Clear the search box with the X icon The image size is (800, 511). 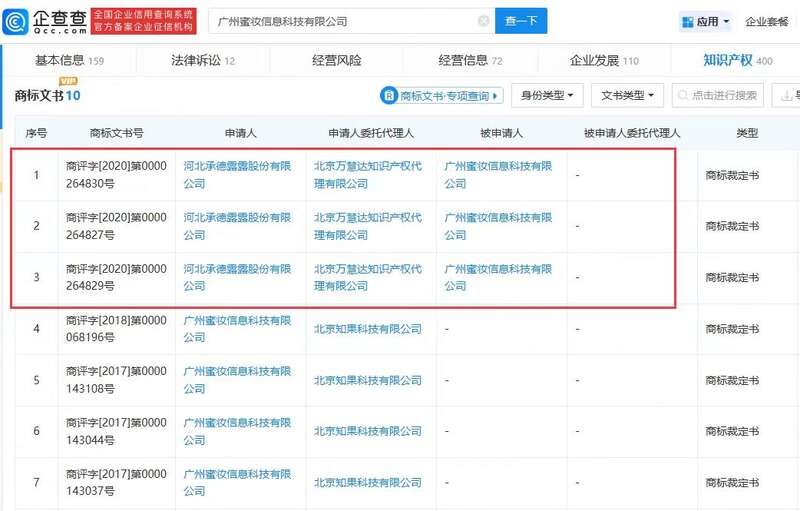coord(483,21)
